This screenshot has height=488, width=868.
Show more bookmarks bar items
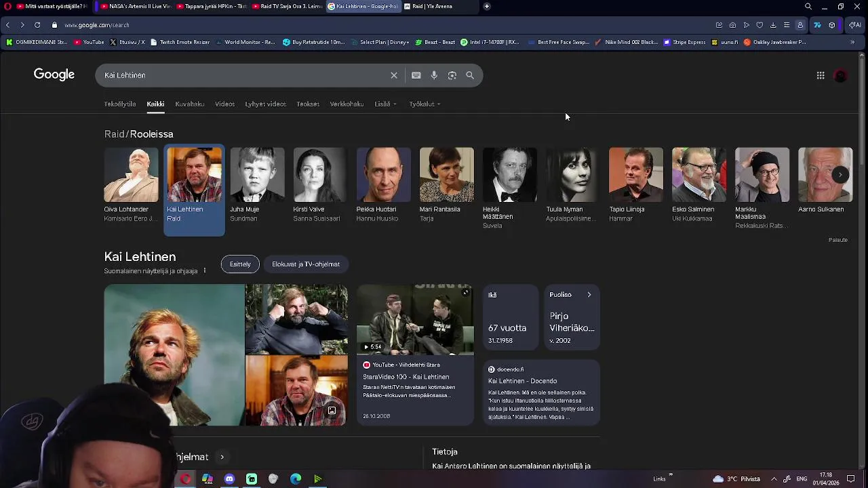point(852,42)
